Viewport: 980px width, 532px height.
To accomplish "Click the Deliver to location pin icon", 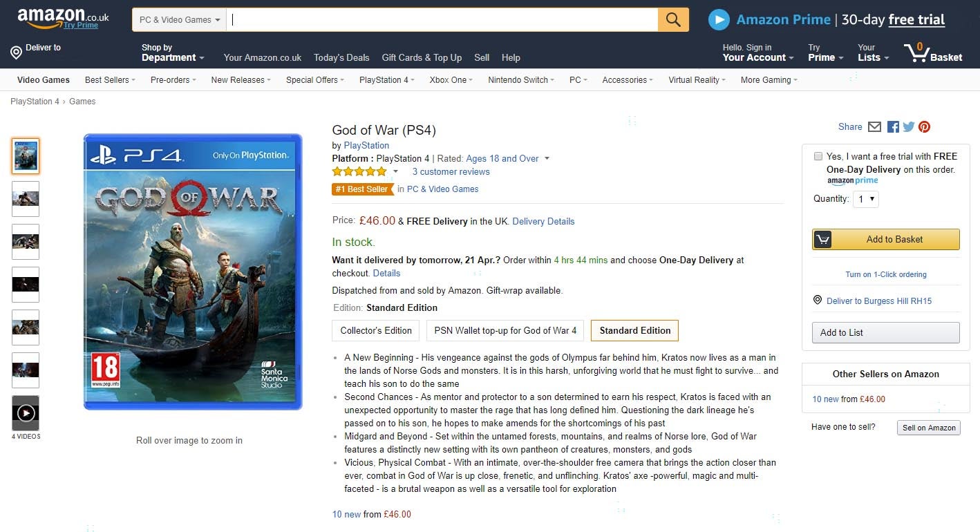I will tap(16, 53).
